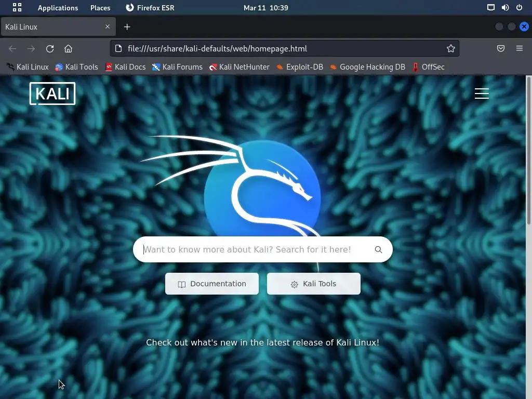The height and width of the screenshot is (399, 532).
Task: Open the OffSec bookmark
Action: pos(429,67)
